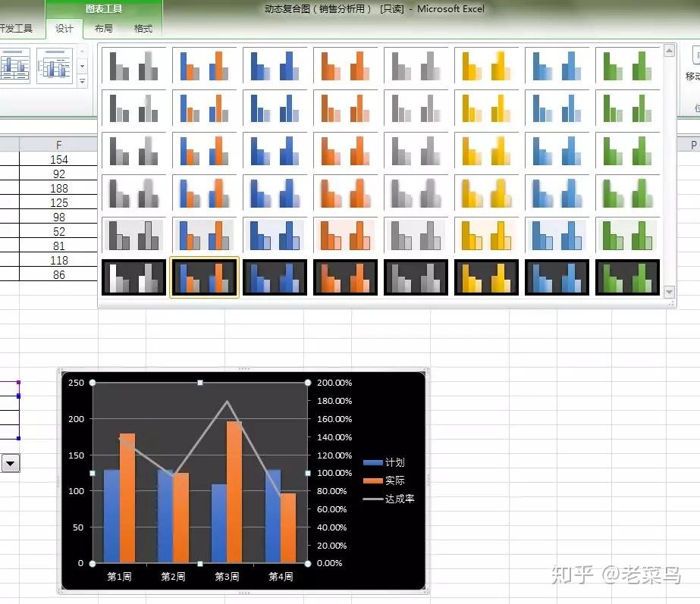700x604 pixels.
Task: Open the 设计 ribbon tab
Action: click(x=64, y=29)
